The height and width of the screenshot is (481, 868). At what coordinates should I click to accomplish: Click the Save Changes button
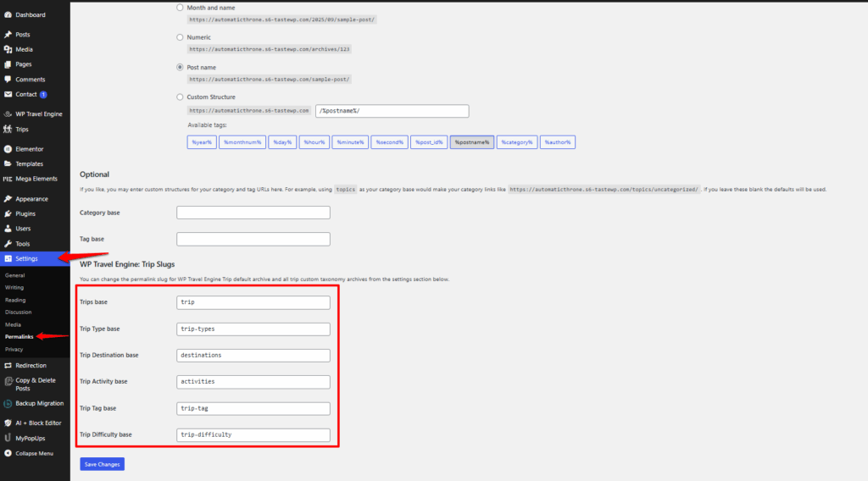point(102,464)
